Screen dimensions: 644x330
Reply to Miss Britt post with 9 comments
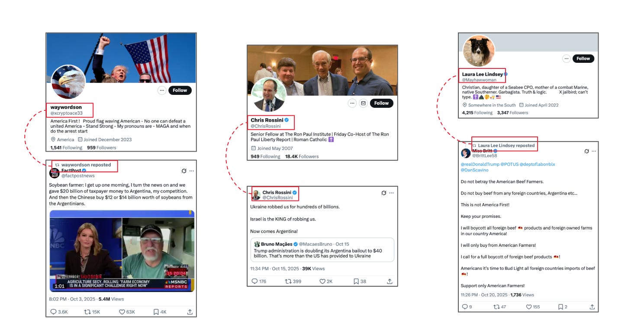point(467,307)
